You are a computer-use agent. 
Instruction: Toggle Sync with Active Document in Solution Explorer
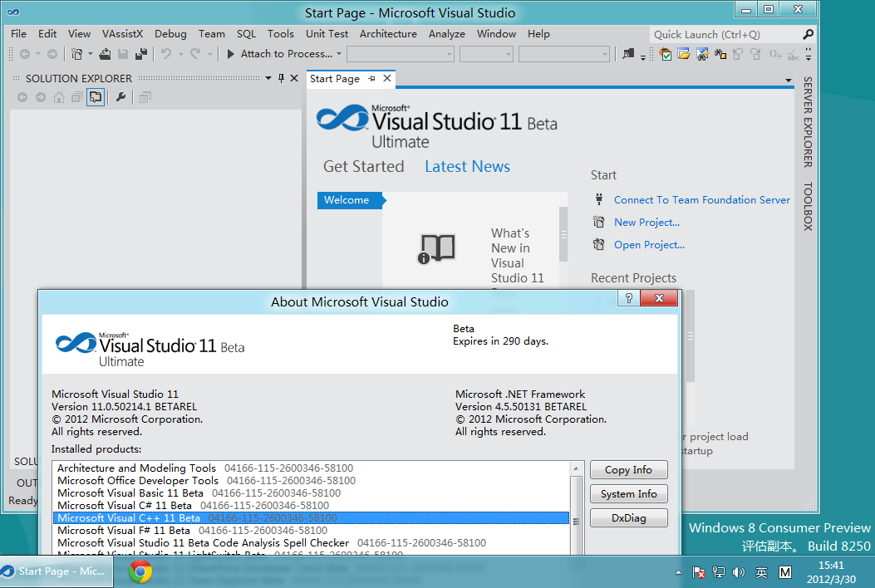96,97
